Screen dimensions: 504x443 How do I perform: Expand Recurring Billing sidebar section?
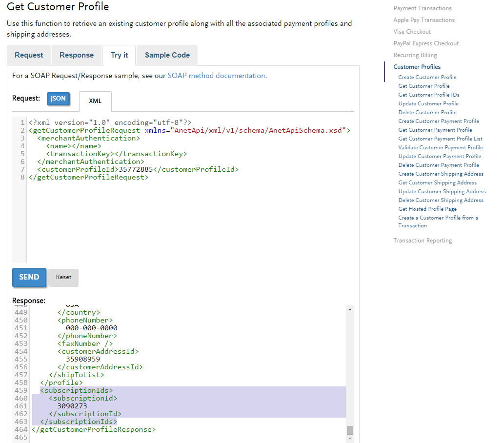(x=415, y=55)
